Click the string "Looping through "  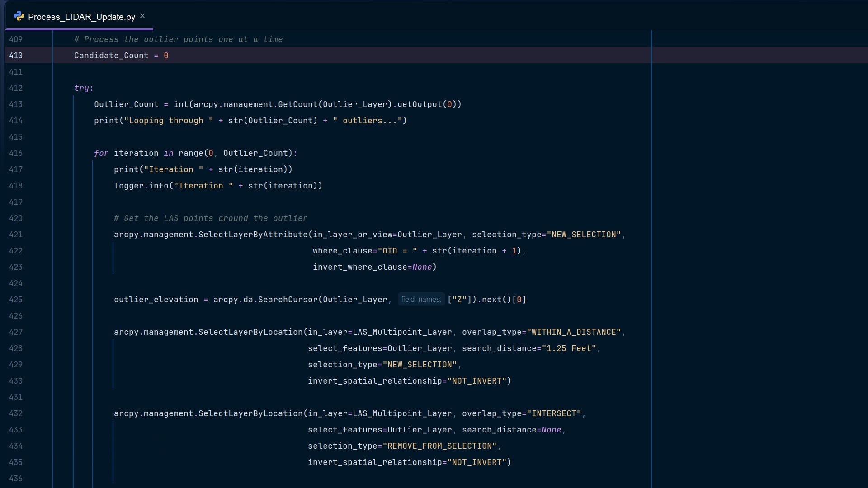point(169,121)
